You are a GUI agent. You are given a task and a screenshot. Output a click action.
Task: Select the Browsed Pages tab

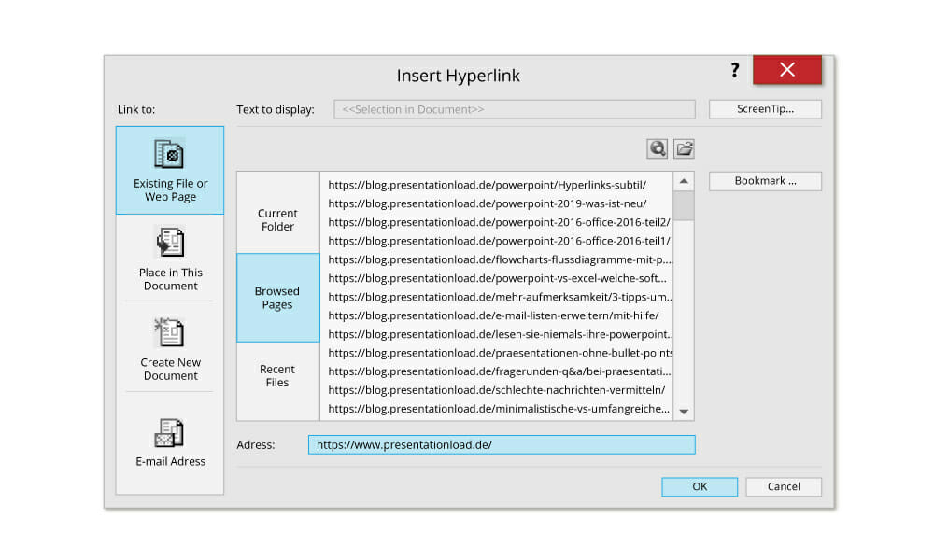[x=277, y=298]
